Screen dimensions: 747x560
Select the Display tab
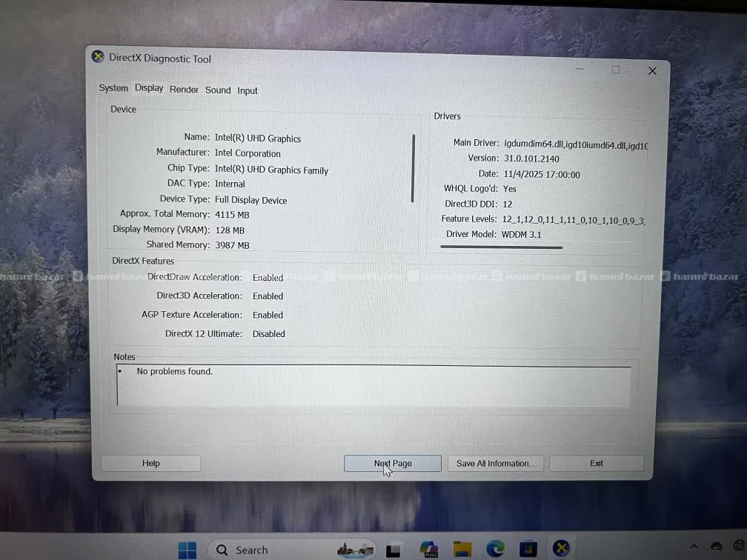click(x=149, y=88)
